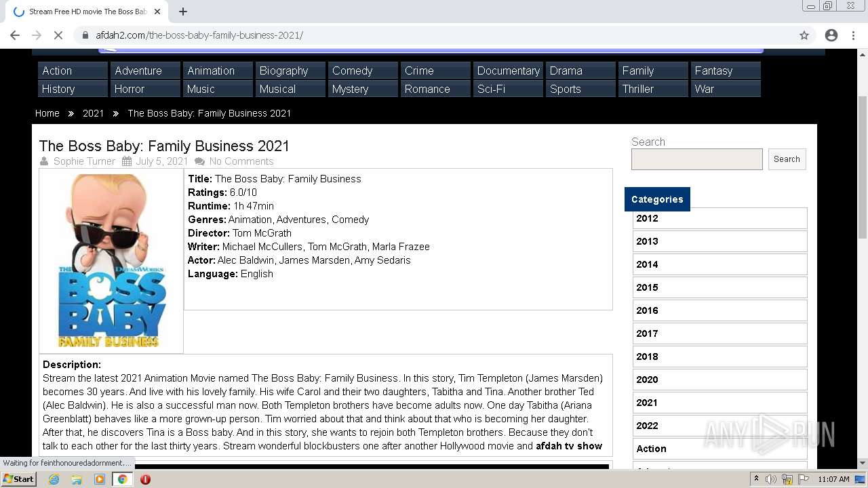Viewport: 868px width, 488px height.
Task: Open author Sophie Turner link
Action: coord(84,161)
